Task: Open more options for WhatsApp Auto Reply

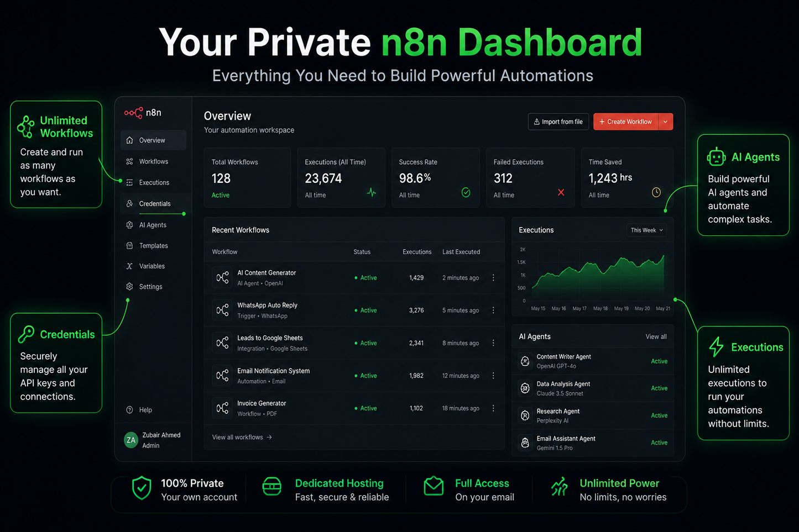Action: pyautogui.click(x=493, y=310)
